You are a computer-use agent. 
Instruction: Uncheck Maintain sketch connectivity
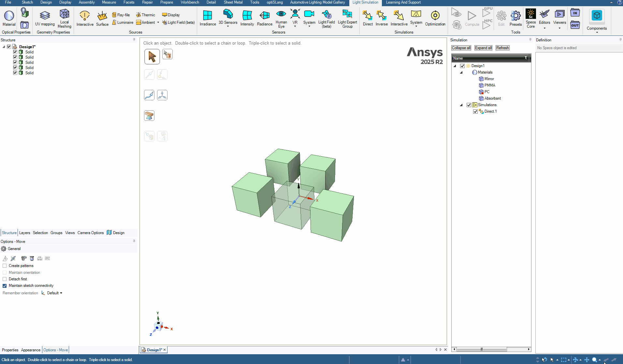click(x=5, y=286)
